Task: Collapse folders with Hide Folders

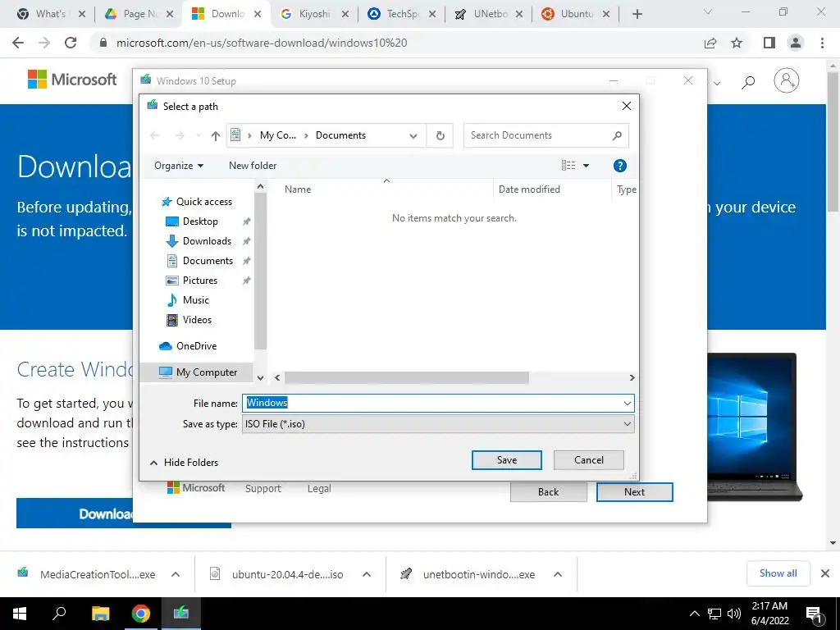Action: (184, 463)
